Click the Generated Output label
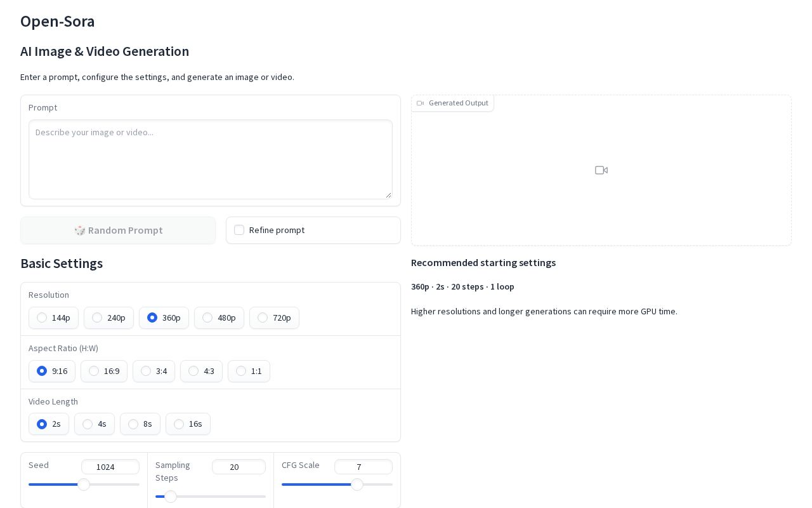The height and width of the screenshot is (508, 812). tap(452, 103)
